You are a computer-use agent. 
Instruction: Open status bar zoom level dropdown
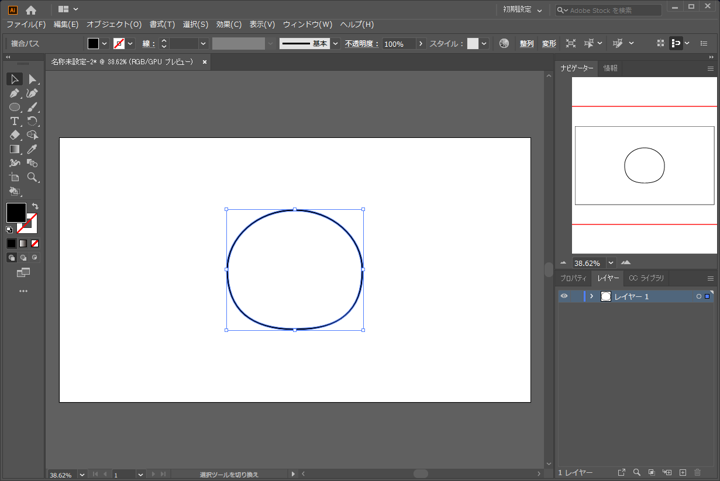(x=82, y=475)
